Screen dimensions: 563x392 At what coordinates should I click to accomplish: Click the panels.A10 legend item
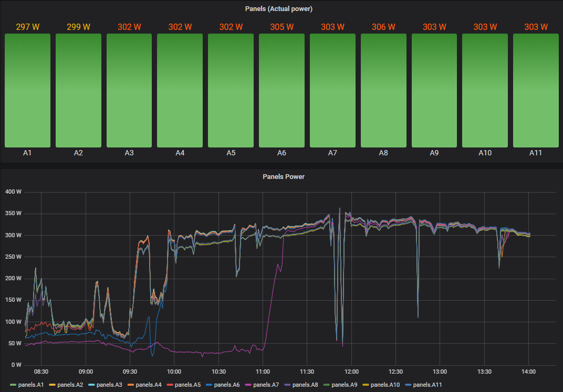385,385
